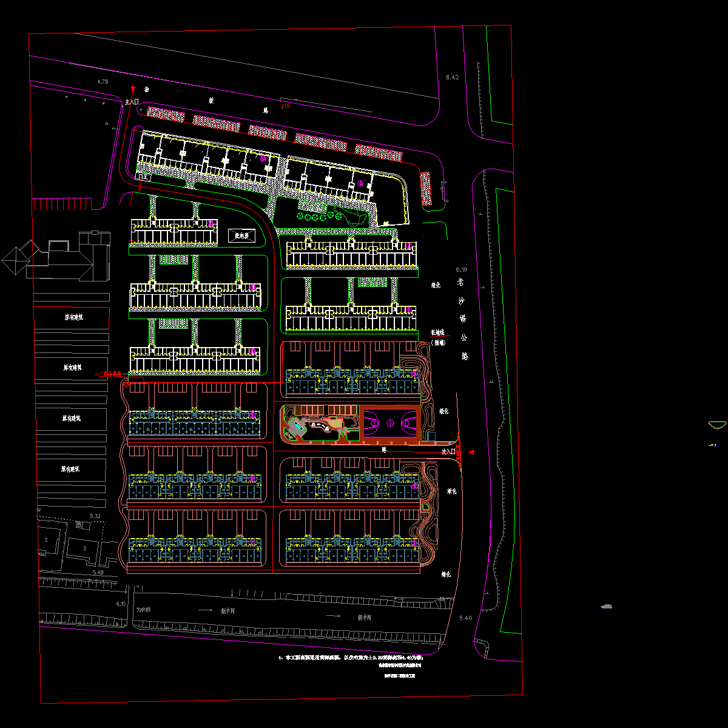Click the elevation value 5.33 near the southwest buildings

click(95, 516)
